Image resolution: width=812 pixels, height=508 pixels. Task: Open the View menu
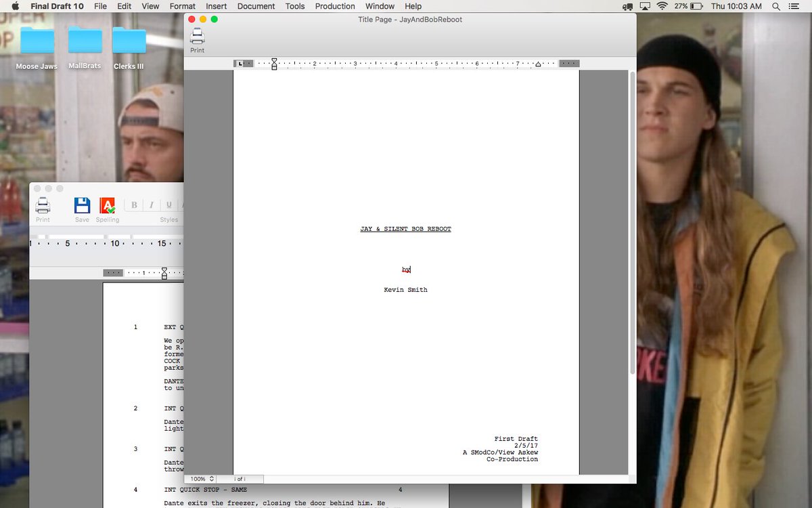pos(150,6)
